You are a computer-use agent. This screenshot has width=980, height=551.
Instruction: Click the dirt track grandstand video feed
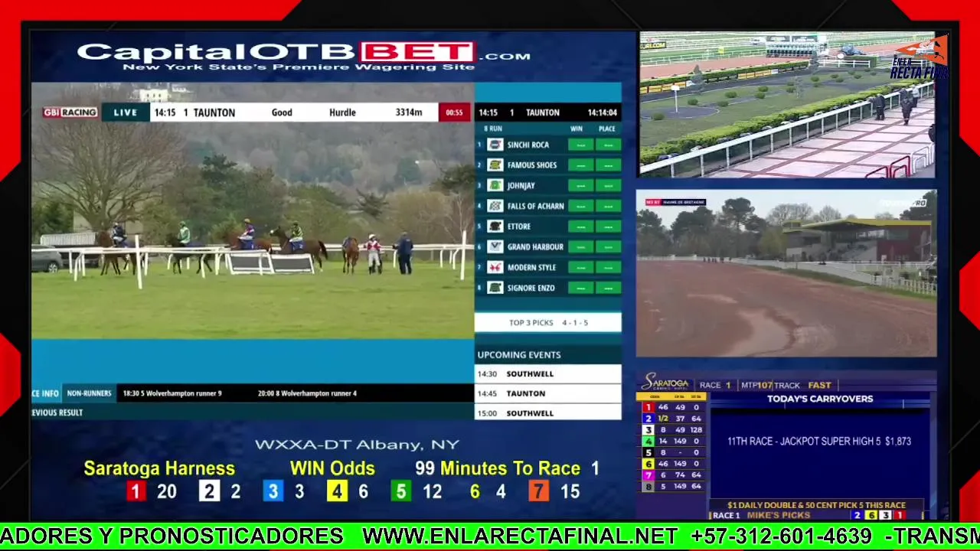(x=786, y=273)
